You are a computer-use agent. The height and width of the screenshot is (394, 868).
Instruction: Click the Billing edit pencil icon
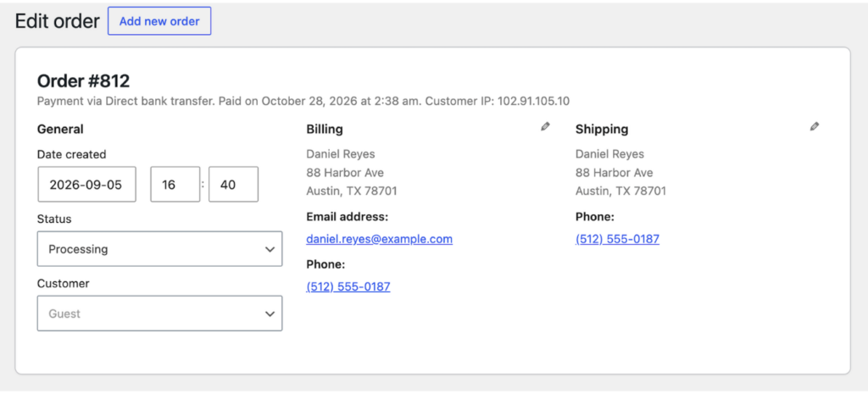[x=545, y=127]
